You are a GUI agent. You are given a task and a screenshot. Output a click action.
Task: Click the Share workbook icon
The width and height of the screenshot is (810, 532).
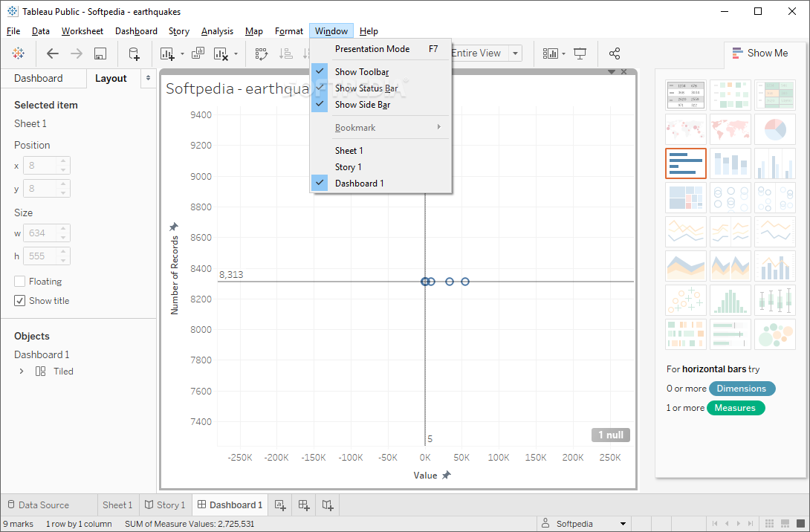tap(615, 53)
